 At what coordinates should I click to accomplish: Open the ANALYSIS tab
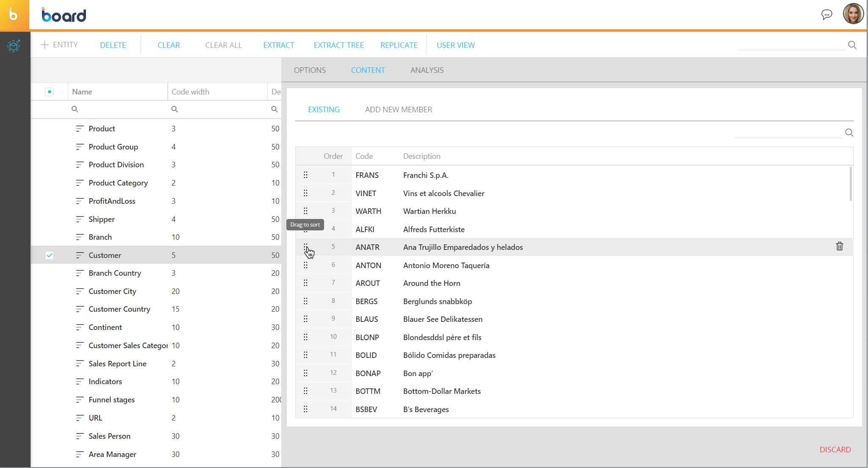click(427, 70)
